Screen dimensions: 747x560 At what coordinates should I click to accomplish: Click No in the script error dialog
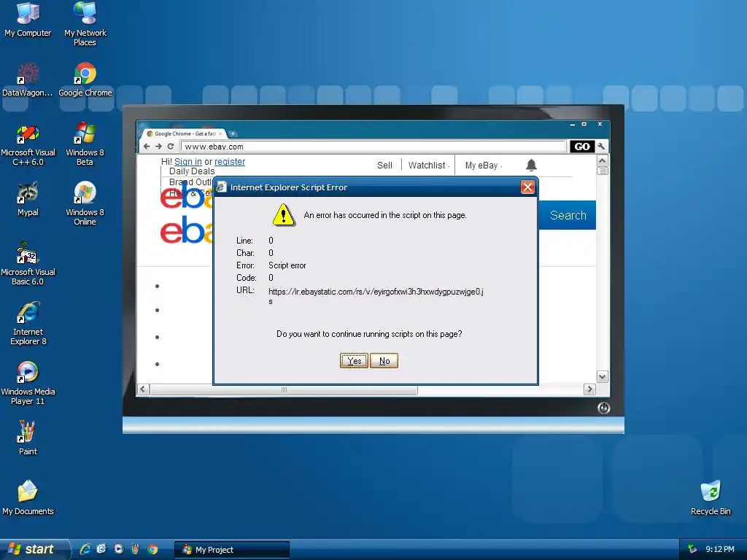[384, 360]
